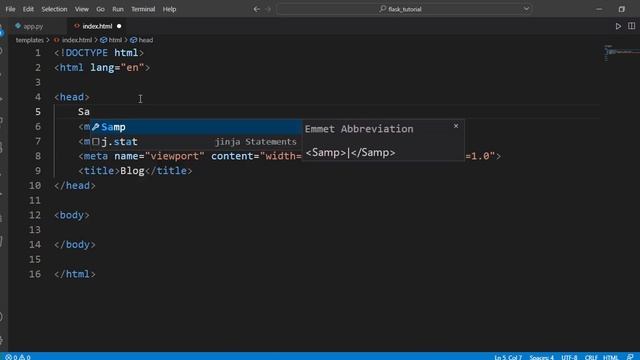The image size is (640, 360).
Task: Click line number 1 in the gutter
Action: pyautogui.click(x=38, y=53)
